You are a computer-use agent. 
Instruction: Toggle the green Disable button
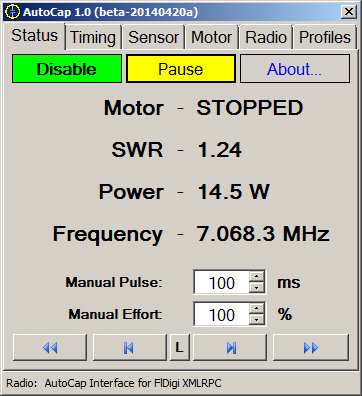[67, 69]
